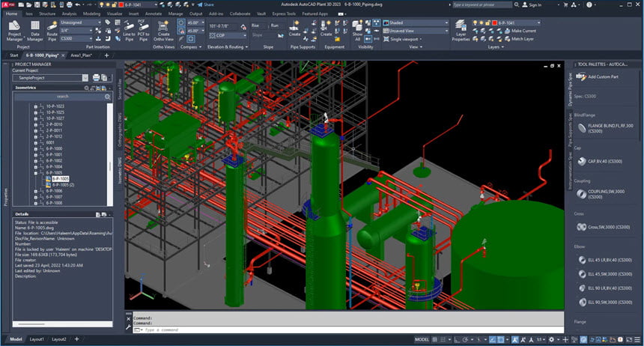Open the Structure ribbon tab
Image resolution: width=644 pixels, height=346 pixels.
tap(47, 13)
